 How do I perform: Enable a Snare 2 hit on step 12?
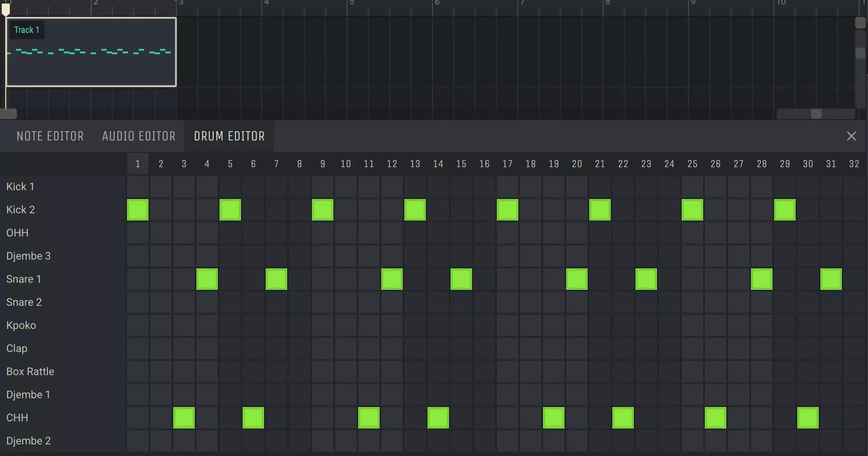392,302
